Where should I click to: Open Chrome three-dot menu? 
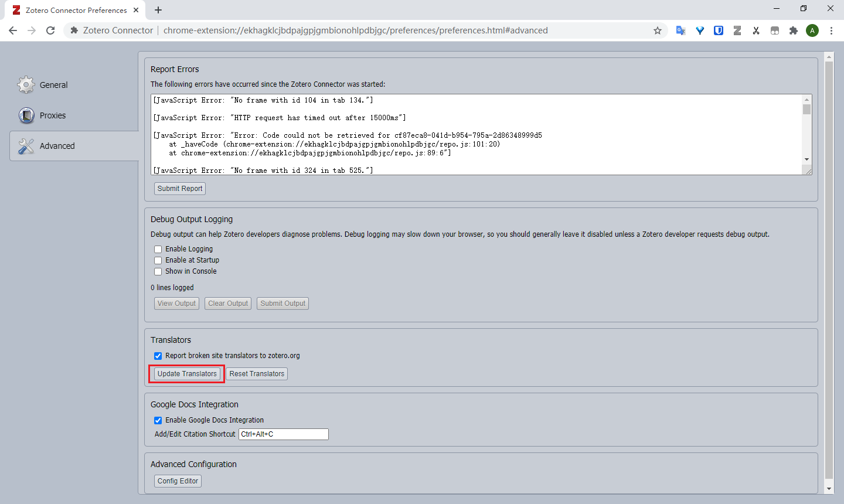(x=831, y=30)
